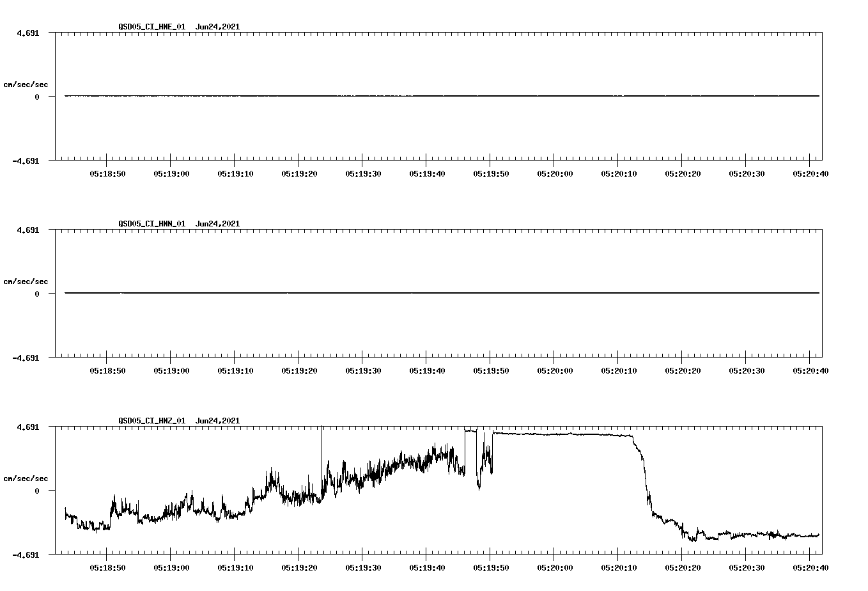Click 05:19:30 time label on HNE chart
868x591 pixels.
pos(363,173)
